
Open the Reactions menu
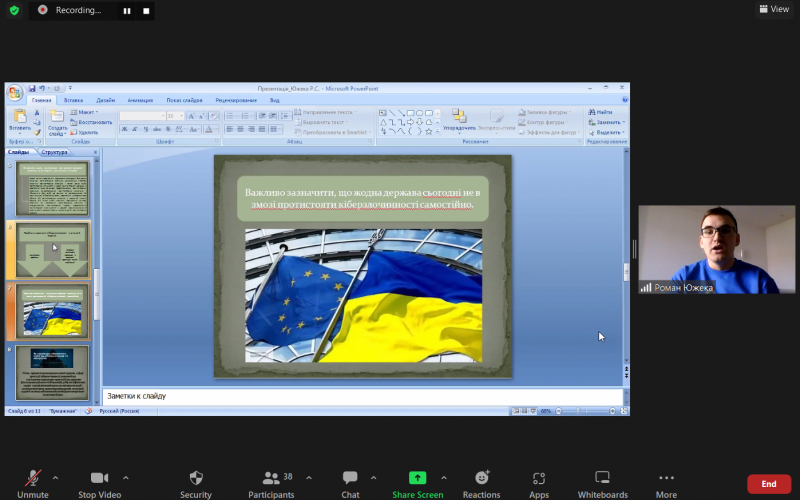click(x=481, y=484)
